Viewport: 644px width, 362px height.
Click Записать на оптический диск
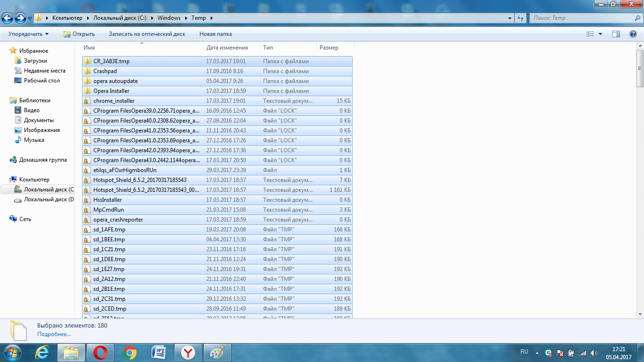click(147, 34)
